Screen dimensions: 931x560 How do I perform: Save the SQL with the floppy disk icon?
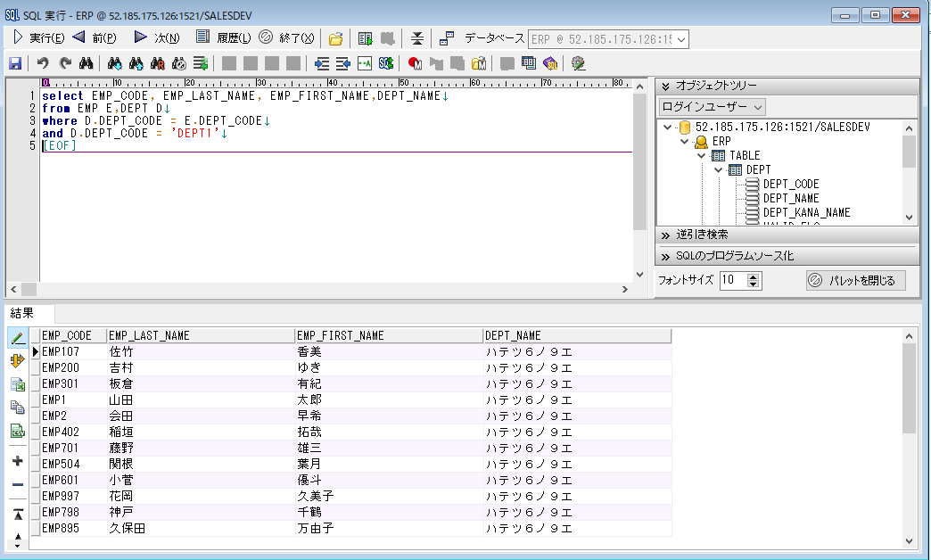click(15, 62)
